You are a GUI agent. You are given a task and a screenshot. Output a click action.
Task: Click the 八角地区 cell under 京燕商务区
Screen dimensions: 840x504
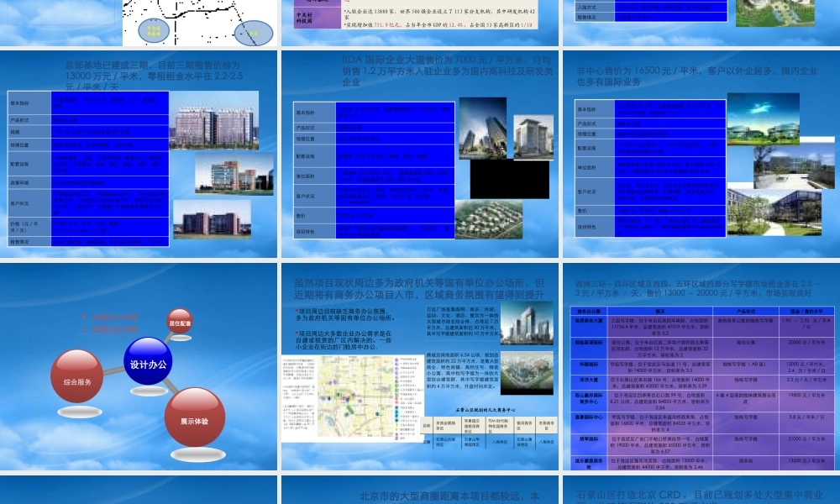coord(546,442)
